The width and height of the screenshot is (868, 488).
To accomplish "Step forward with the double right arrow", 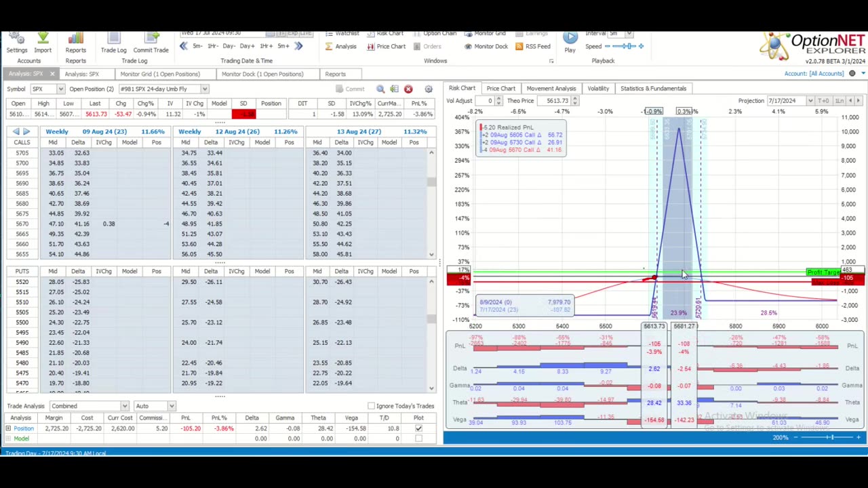I will pyautogui.click(x=298, y=46).
